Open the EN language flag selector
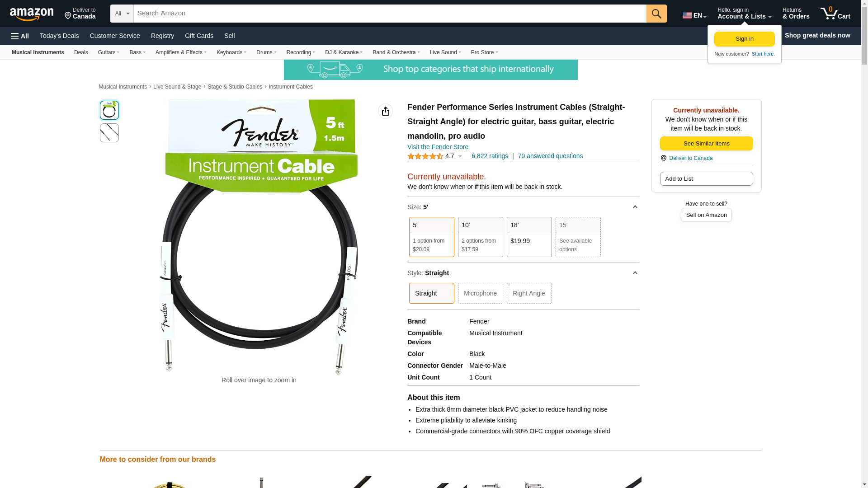This screenshot has height=488, width=868. [694, 15]
